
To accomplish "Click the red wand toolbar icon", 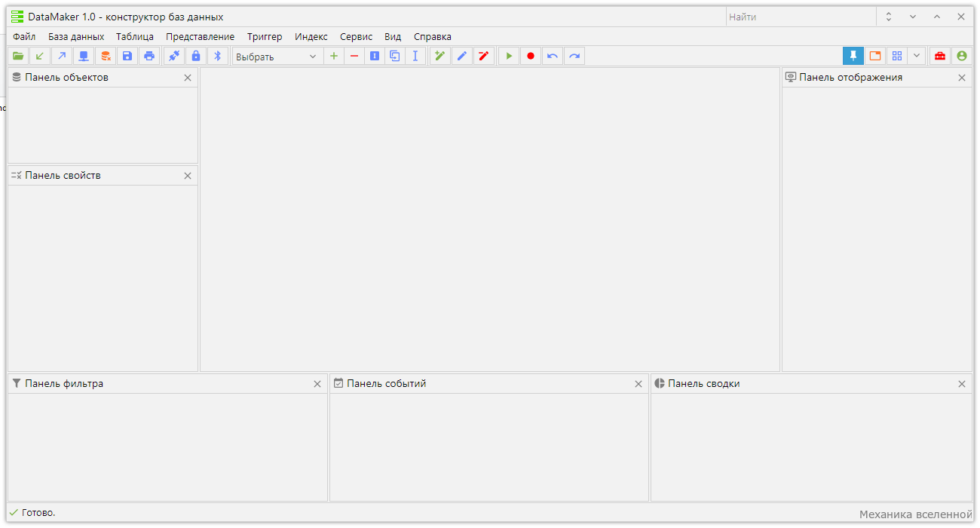I will [484, 56].
